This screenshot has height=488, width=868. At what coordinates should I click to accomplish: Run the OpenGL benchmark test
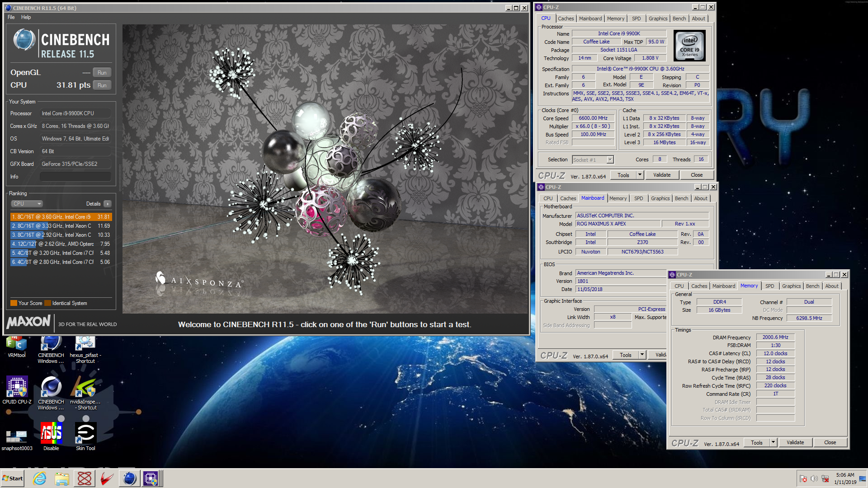[102, 73]
